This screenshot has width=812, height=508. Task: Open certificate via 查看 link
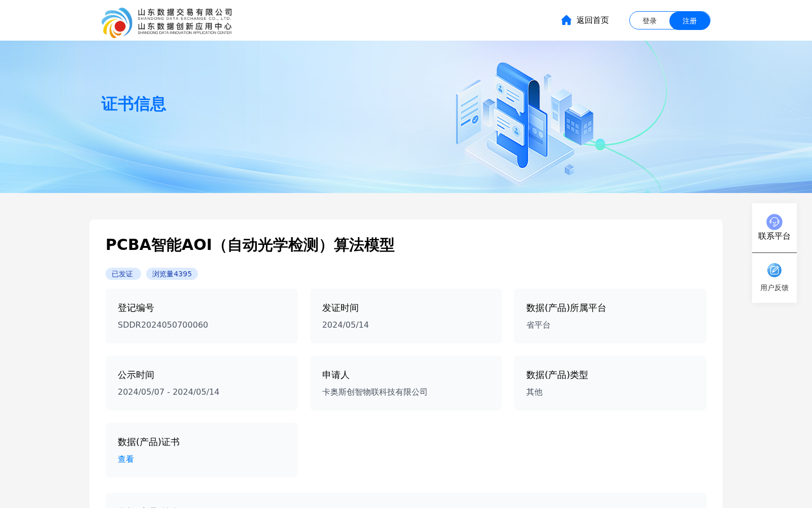point(126,459)
